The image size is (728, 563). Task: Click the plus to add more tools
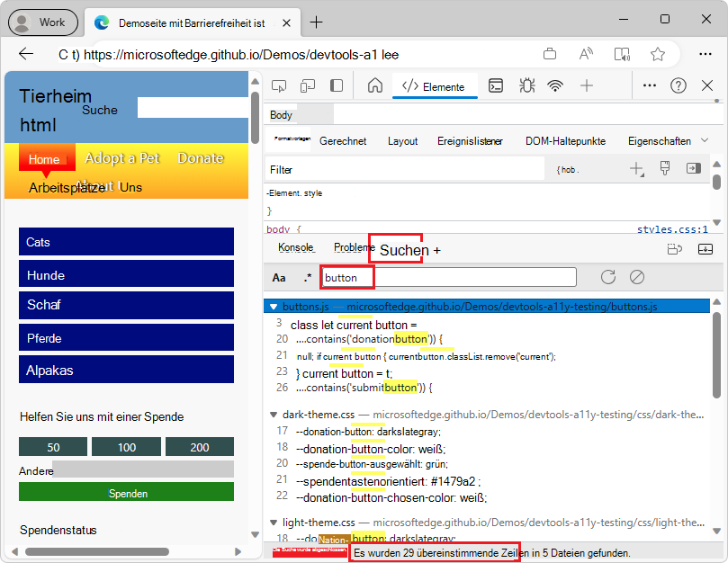(587, 85)
